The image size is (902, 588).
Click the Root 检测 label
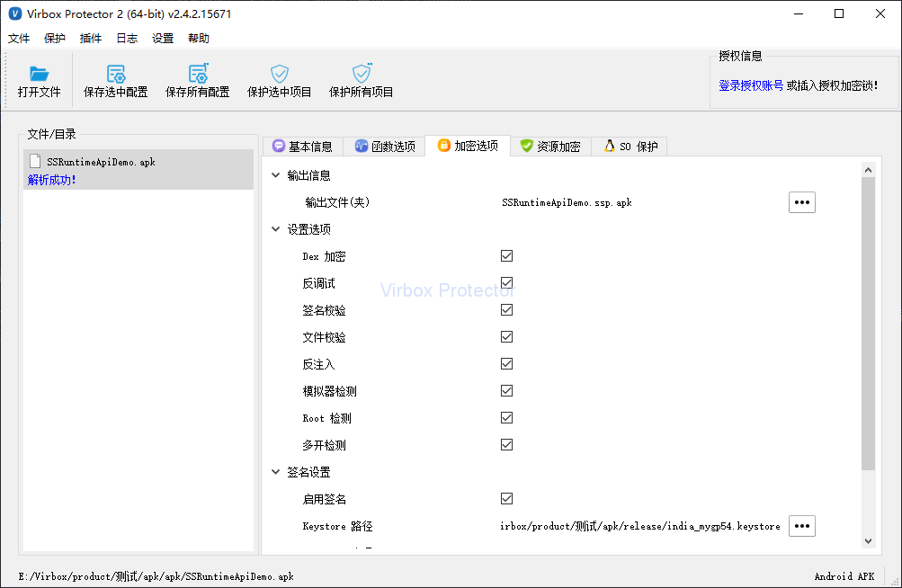326,418
